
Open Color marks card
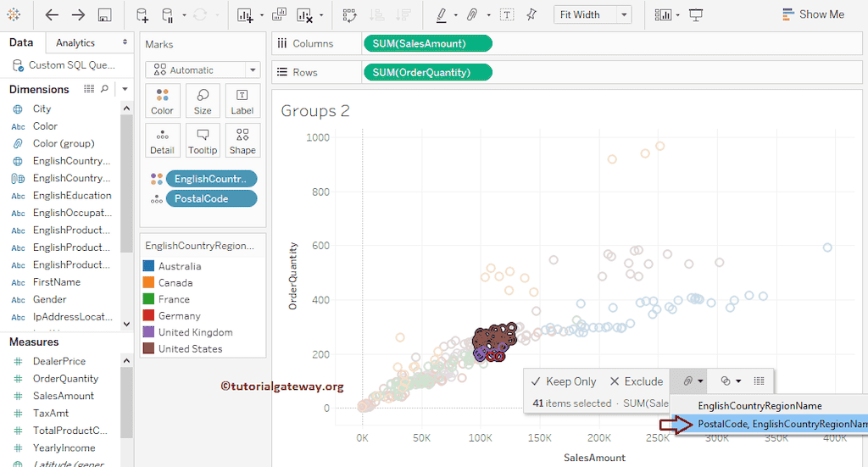(162, 101)
